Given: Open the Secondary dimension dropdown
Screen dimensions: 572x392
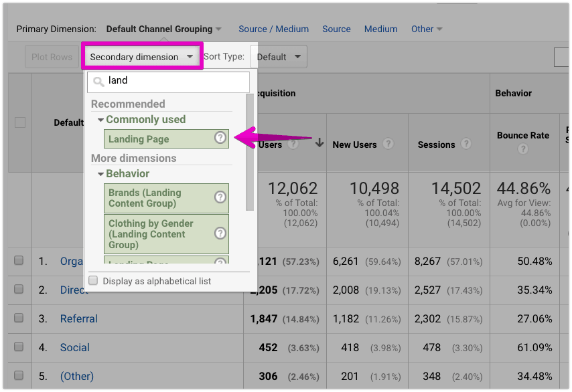Looking at the screenshot, I should pyautogui.click(x=142, y=56).
